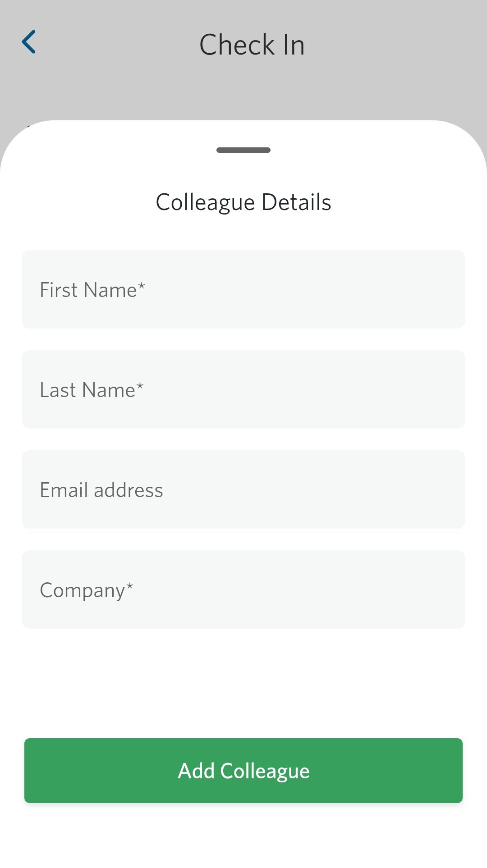Tap the Check In page title
The height and width of the screenshot is (868, 487).
tap(252, 45)
